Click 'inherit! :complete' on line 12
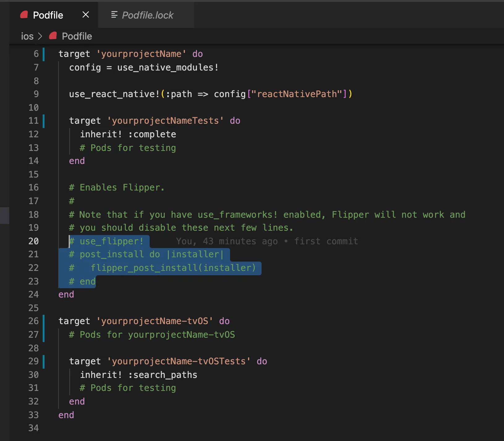The width and height of the screenshot is (504, 441). click(x=128, y=134)
